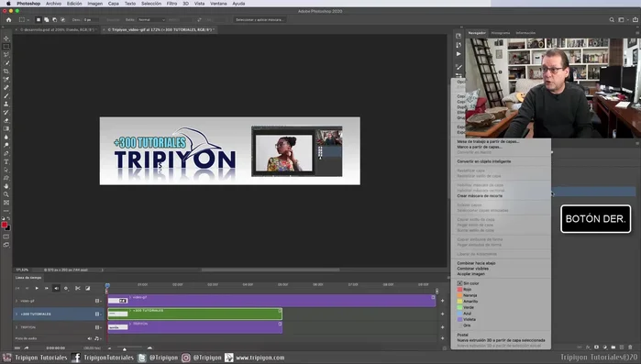The image size is (641, 364).
Task: Click the render video arrow icon below the timeline
Action: tap(27, 348)
